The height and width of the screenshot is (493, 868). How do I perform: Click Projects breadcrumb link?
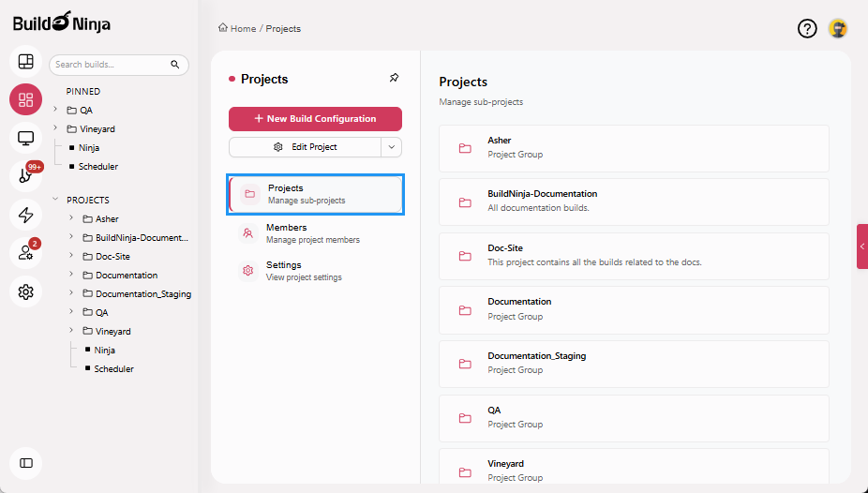click(283, 29)
